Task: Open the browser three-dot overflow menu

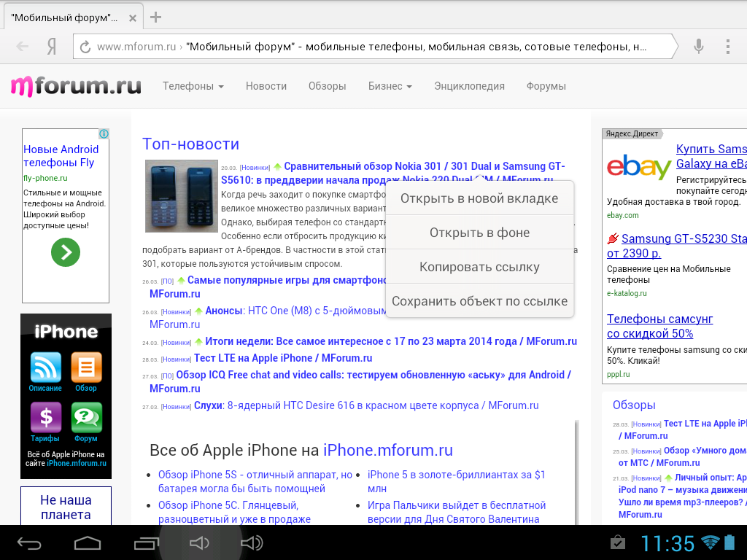Action: [727, 47]
